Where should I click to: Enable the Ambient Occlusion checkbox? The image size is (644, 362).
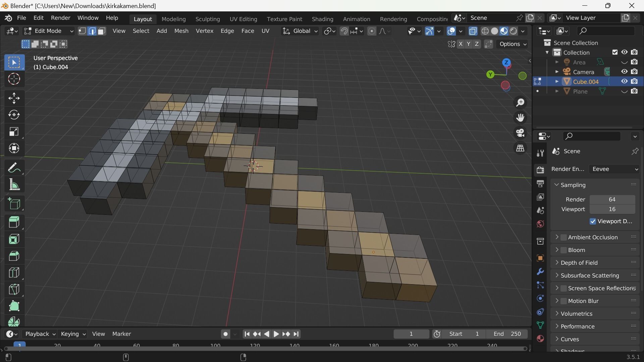coord(564,238)
